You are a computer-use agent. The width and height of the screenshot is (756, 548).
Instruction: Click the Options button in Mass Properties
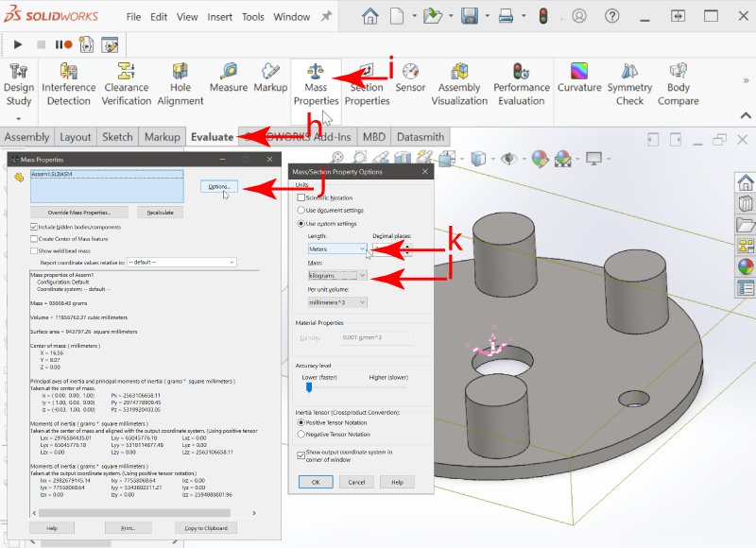(219, 186)
